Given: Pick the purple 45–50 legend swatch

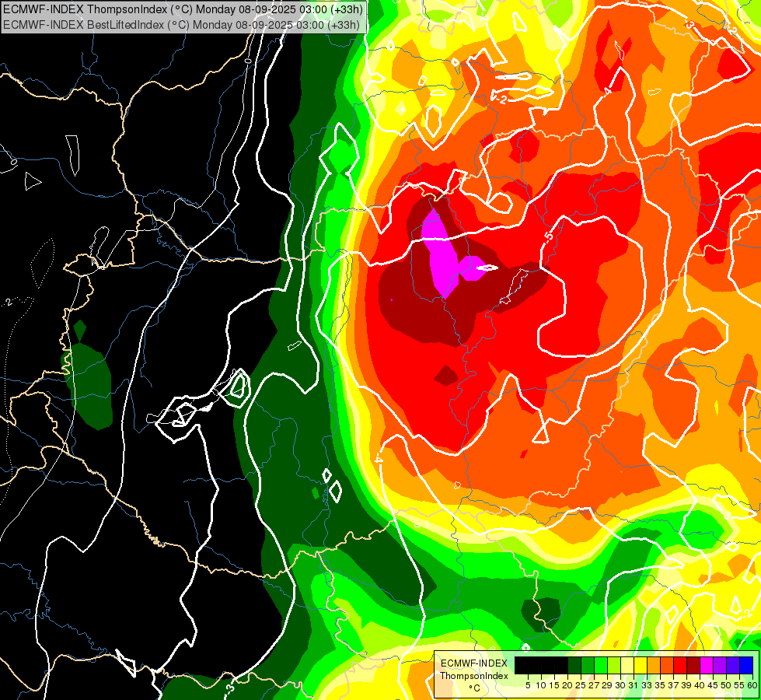Looking at the screenshot, I should 720,665.
